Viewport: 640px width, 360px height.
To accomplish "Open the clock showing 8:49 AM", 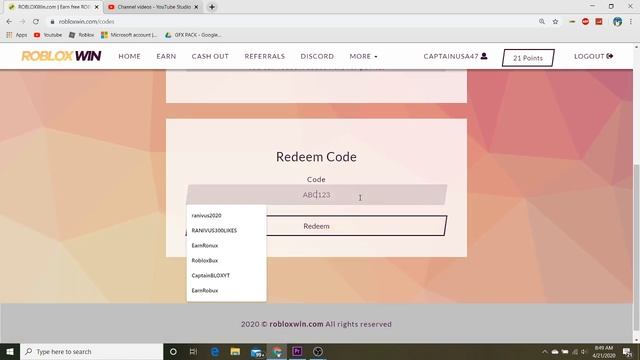I will pyautogui.click(x=604, y=351).
